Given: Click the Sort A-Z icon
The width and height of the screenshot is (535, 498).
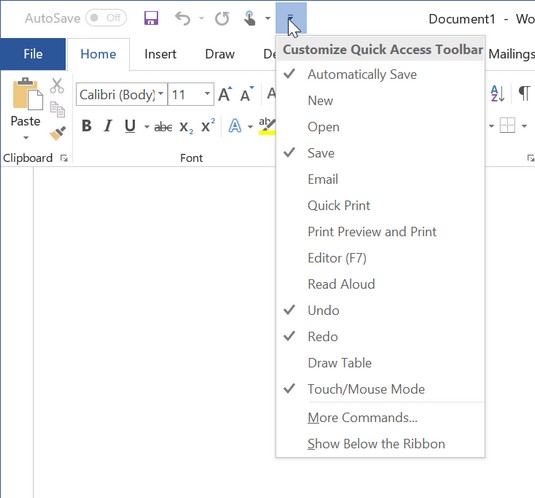Looking at the screenshot, I should 497,94.
